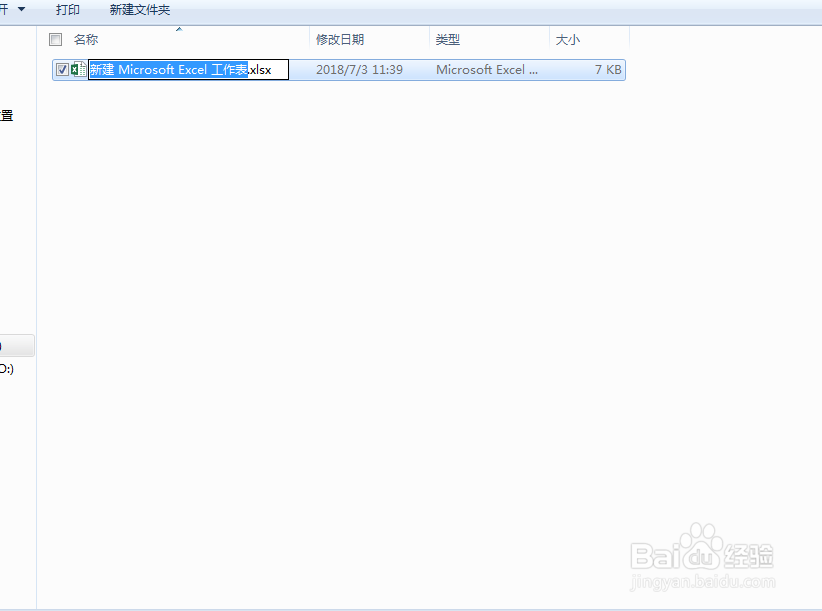Uncheck the checkbox next to the xlsx file

tap(62, 70)
